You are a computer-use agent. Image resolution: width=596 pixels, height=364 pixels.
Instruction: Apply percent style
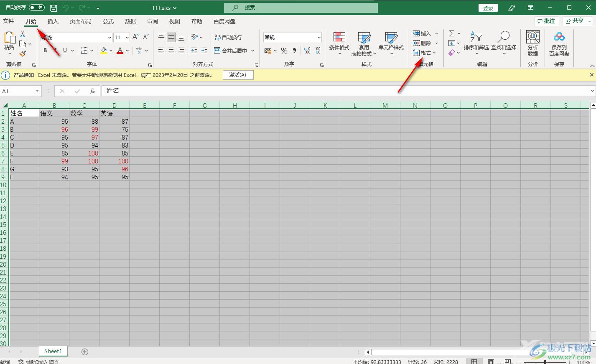[284, 51]
